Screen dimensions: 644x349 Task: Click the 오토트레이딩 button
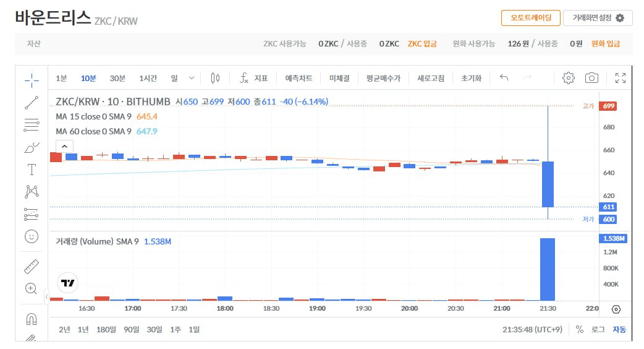[x=530, y=18]
